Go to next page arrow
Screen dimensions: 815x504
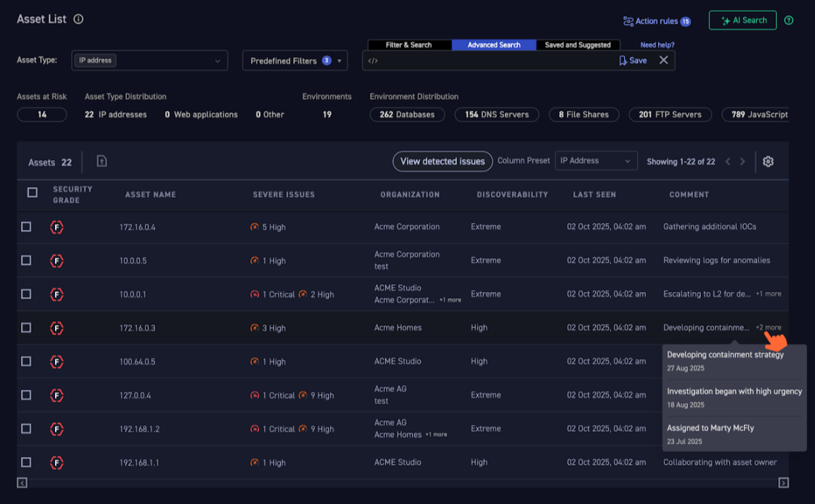(742, 162)
